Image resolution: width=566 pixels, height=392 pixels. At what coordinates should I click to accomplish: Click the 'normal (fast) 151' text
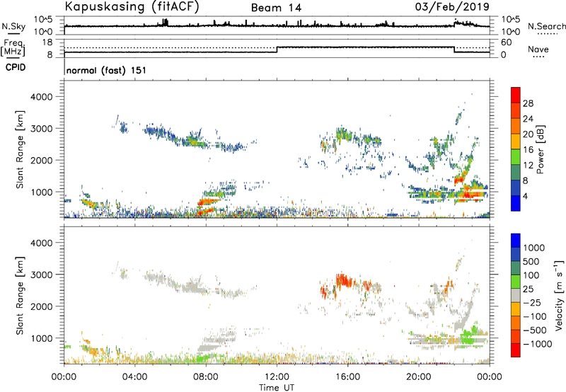click(107, 70)
